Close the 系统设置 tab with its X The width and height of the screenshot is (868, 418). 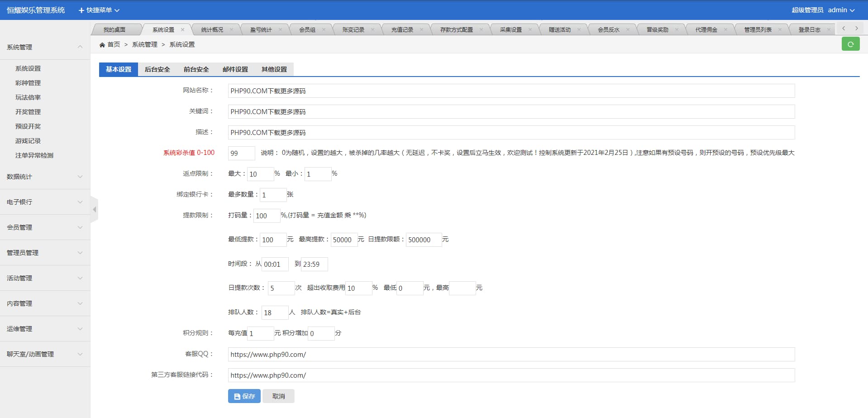point(183,29)
